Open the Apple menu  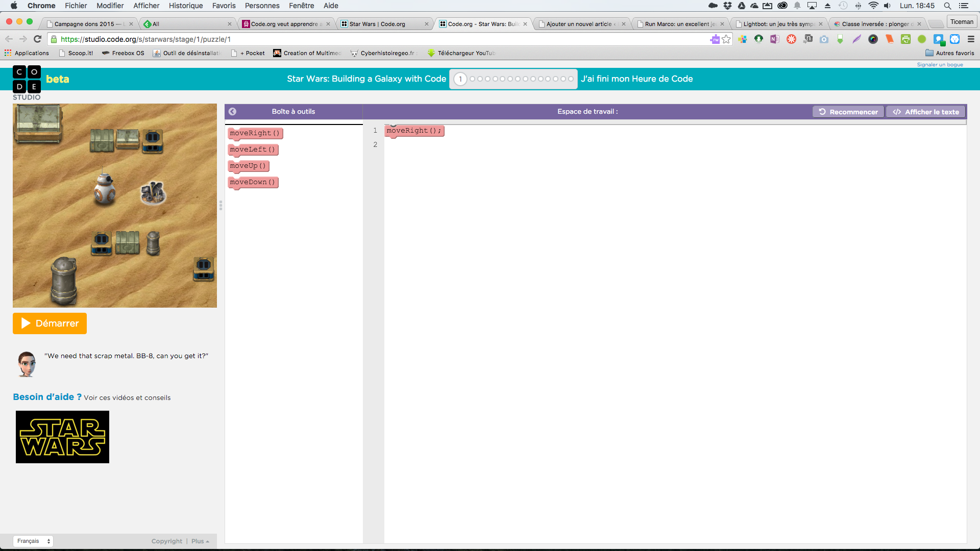(x=14, y=6)
